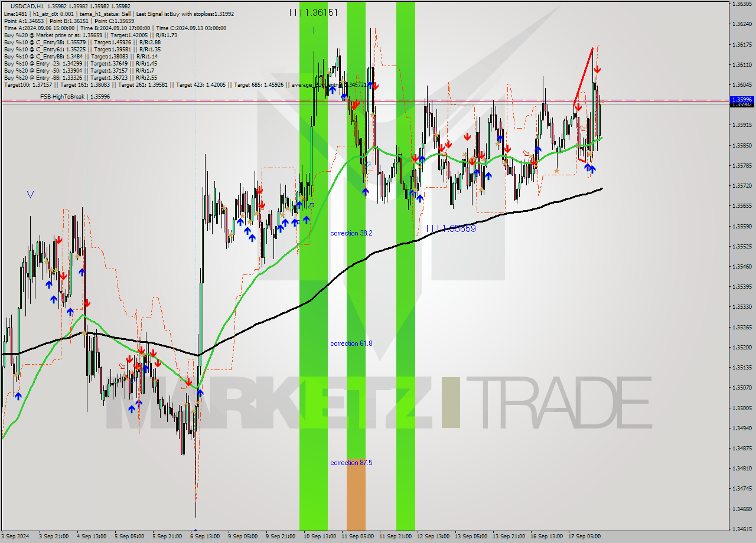The width and height of the screenshot is (756, 543).
Task: Click the 1.35070 price axis label
Action: [x=742, y=388]
